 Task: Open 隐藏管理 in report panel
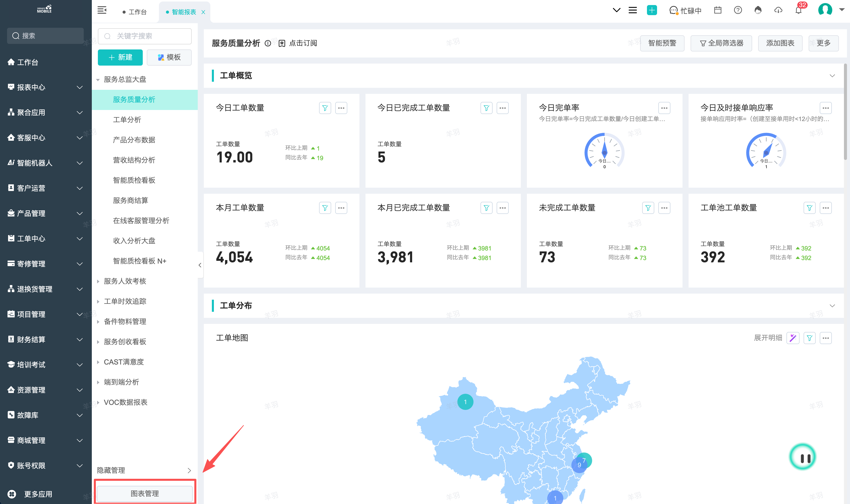coord(145,470)
